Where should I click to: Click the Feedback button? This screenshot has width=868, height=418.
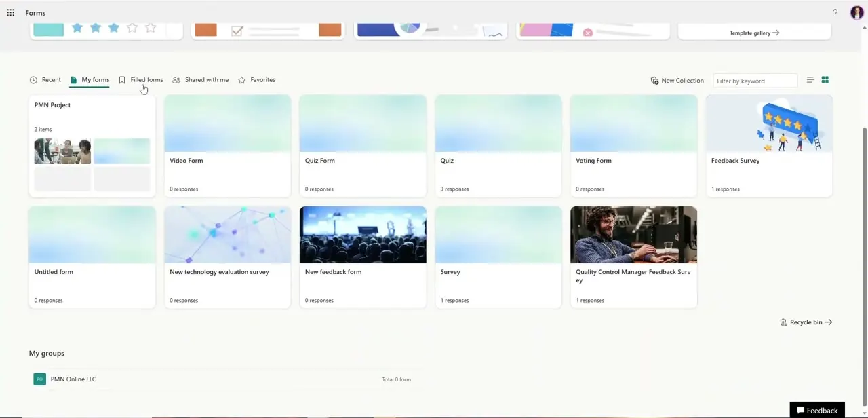(817, 411)
